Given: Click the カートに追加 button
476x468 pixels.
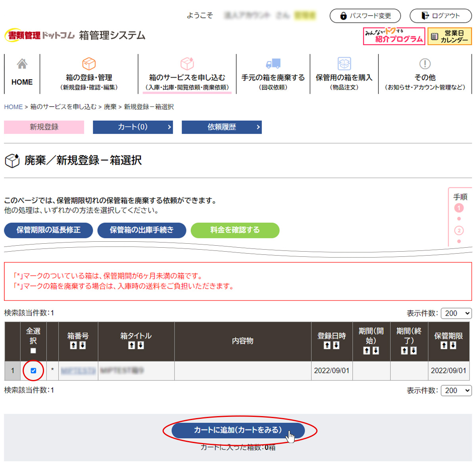Looking at the screenshot, I should click(x=238, y=430).
